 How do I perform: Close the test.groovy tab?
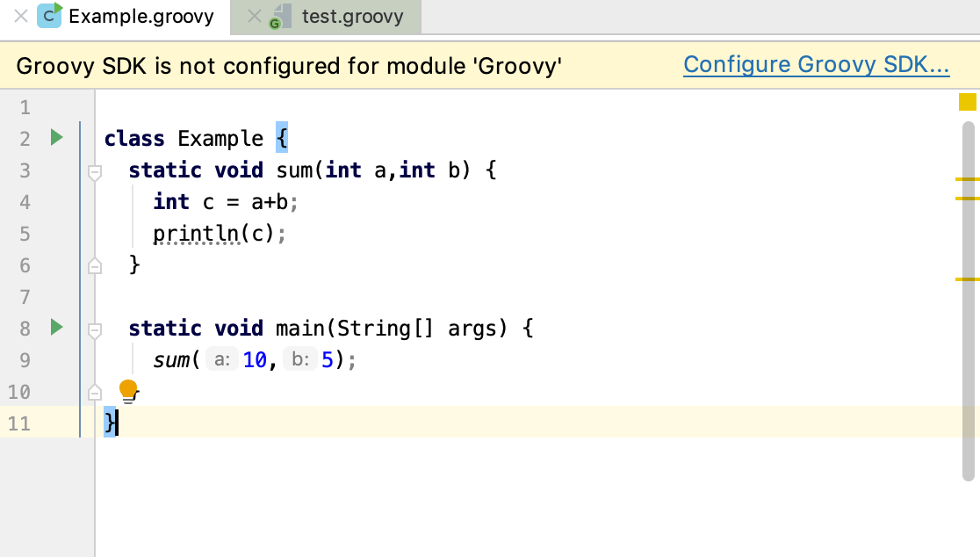coord(255,16)
